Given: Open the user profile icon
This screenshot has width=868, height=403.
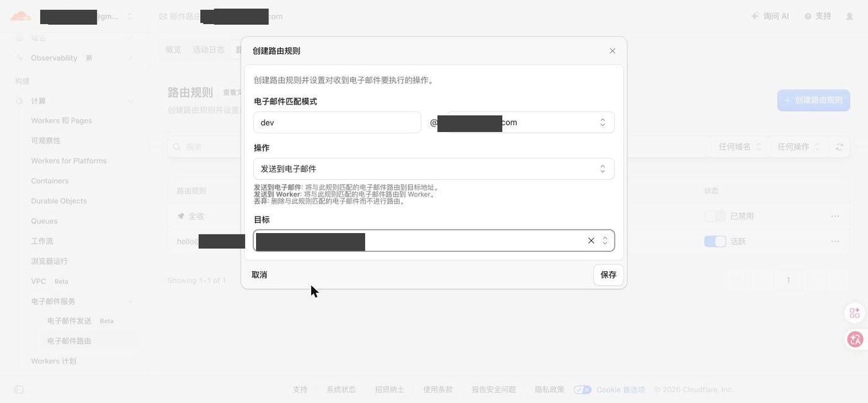Looking at the screenshot, I should coord(849,16).
